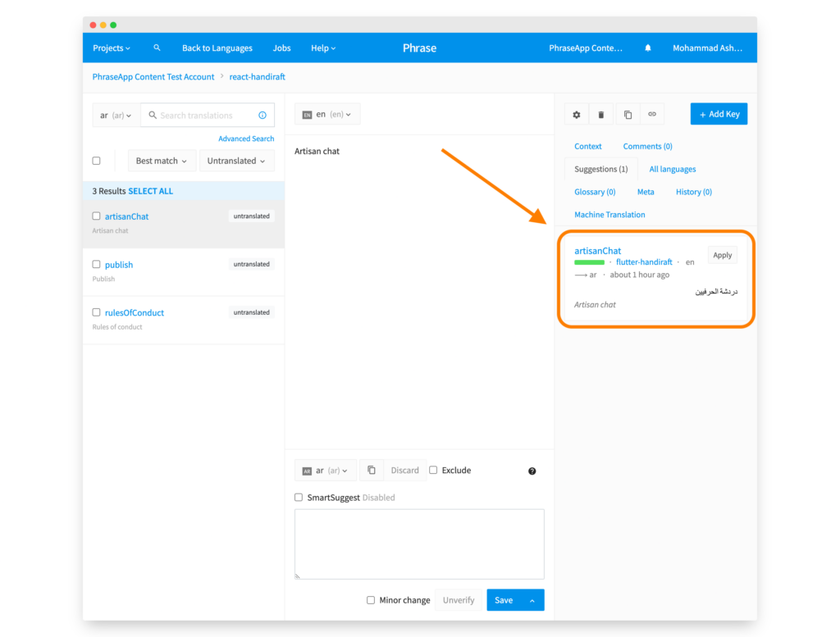Open key settings with the gear icon
Screen dimensions: 840x637
point(577,115)
